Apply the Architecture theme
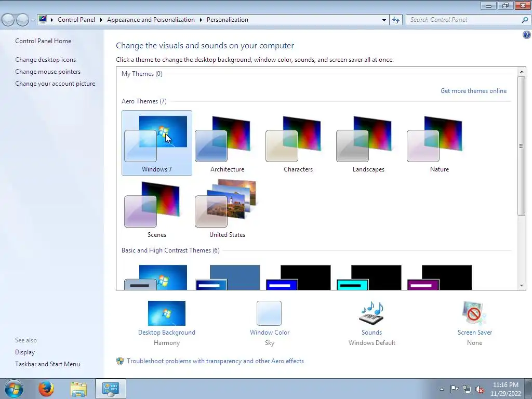 (x=227, y=143)
